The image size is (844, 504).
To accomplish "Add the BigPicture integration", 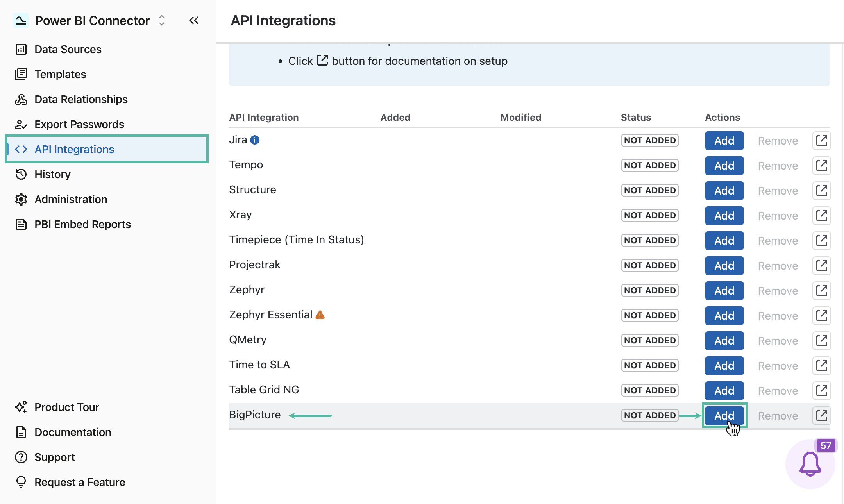I will tap(724, 416).
